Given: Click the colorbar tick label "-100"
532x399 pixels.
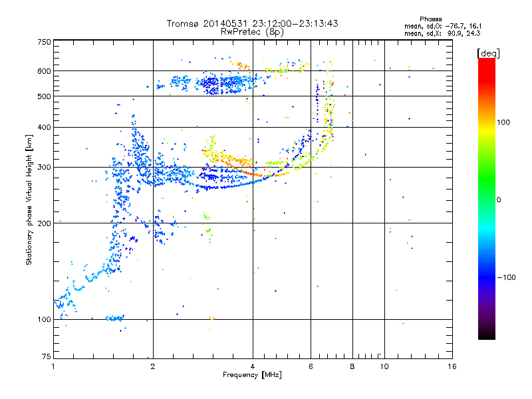Looking at the screenshot, I should (x=506, y=277).
